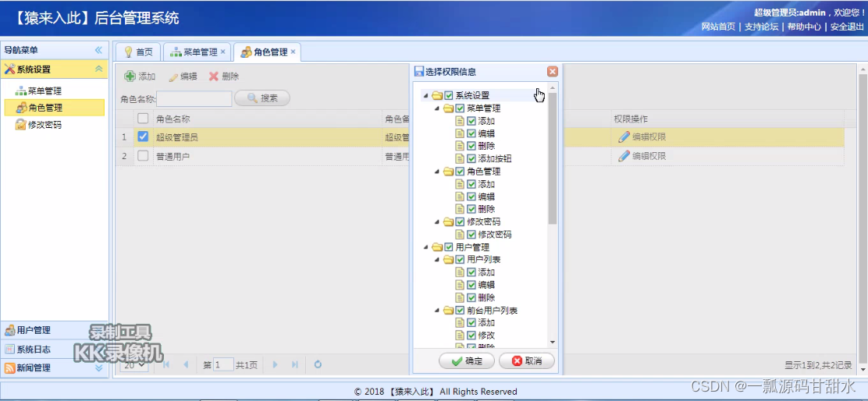
Task: Click the refresh icon in pagination bar
Action: (x=318, y=364)
